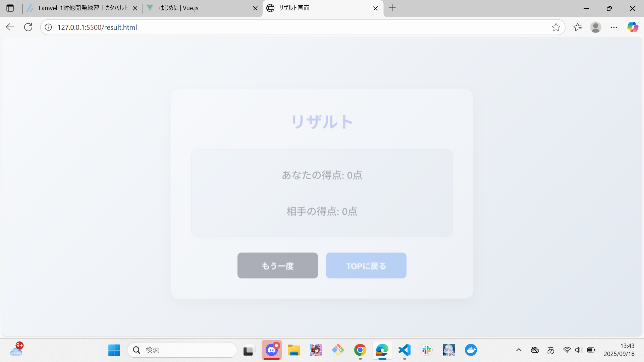Click the site information icon in address bar
This screenshot has height=362, width=644.
[x=48, y=27]
